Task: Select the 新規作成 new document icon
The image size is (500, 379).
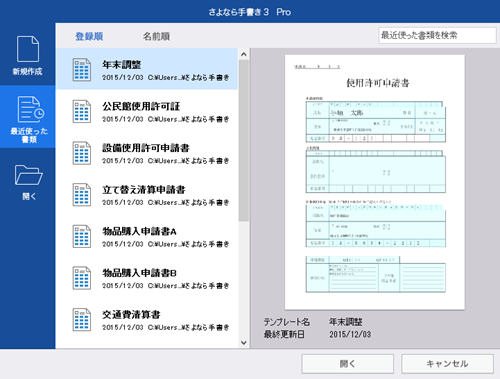Action: click(x=28, y=49)
